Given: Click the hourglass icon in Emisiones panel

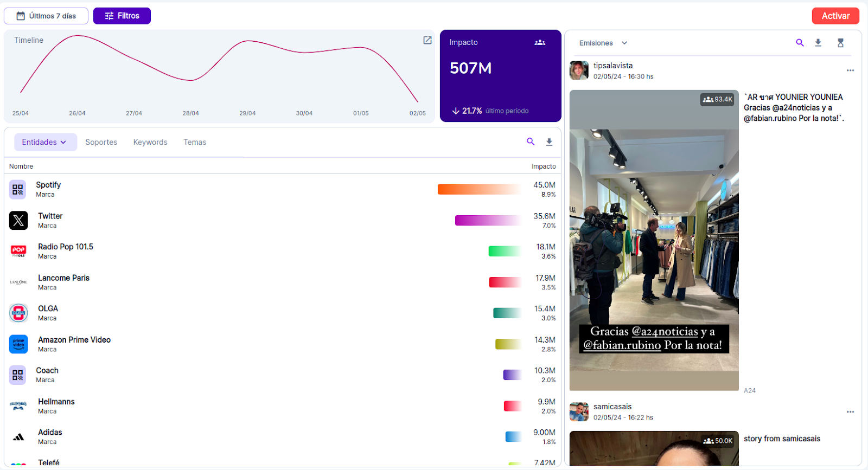Looking at the screenshot, I should point(840,43).
